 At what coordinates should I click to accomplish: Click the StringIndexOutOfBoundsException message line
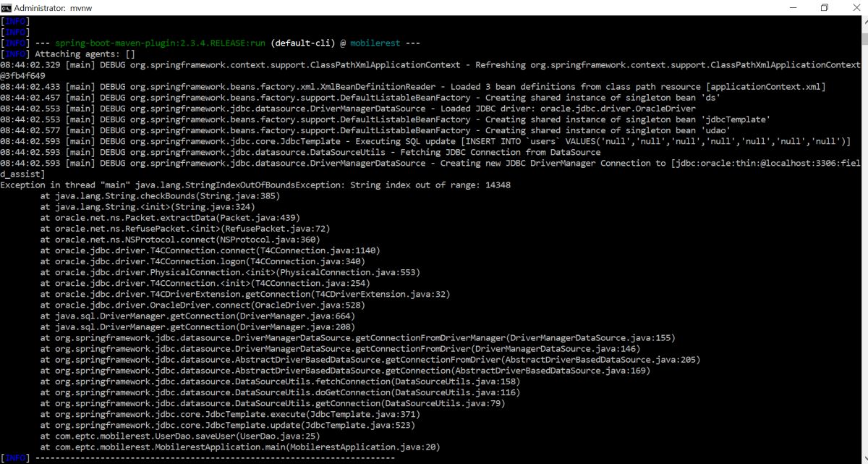[255, 185]
